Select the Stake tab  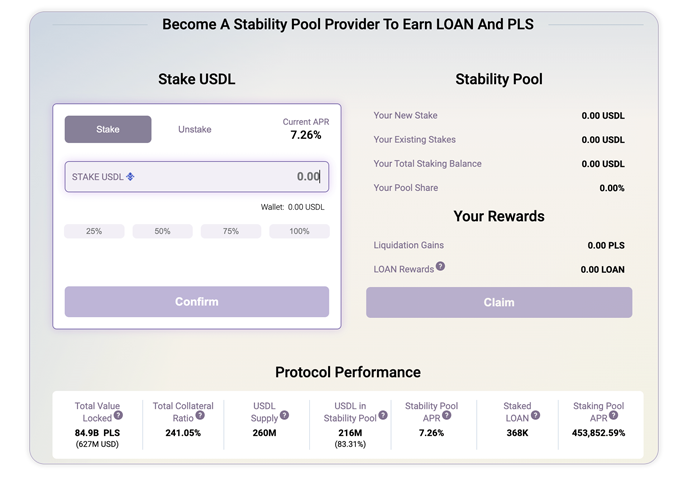108,129
